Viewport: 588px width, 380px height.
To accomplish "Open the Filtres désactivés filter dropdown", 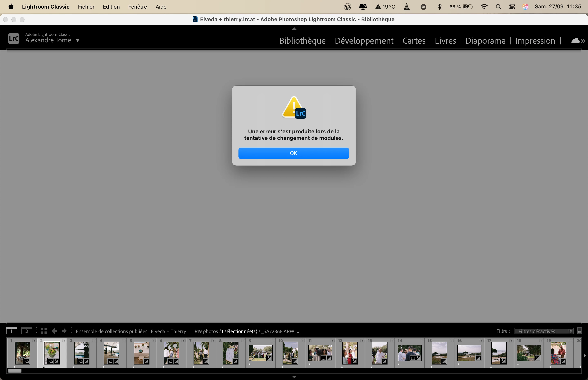I will click(x=543, y=331).
